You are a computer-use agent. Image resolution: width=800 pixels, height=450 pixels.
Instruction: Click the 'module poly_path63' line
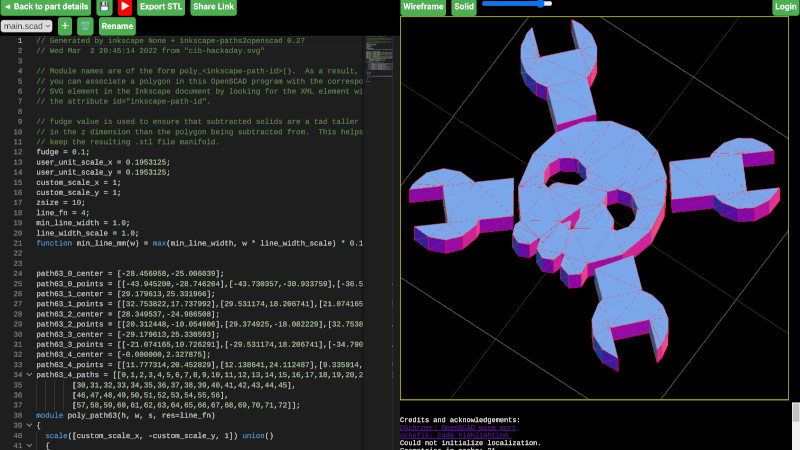[126, 415]
